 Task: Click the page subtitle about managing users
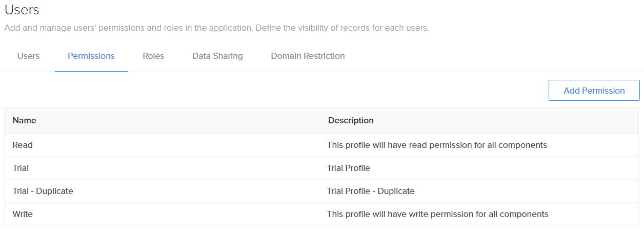pyautogui.click(x=216, y=28)
